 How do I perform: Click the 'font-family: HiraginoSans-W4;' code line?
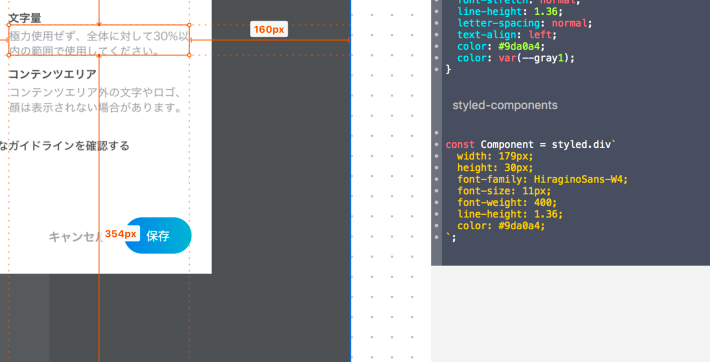point(542,179)
